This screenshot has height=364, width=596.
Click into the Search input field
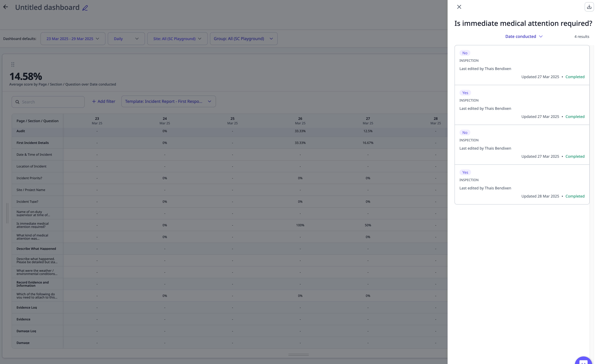[x=48, y=102]
